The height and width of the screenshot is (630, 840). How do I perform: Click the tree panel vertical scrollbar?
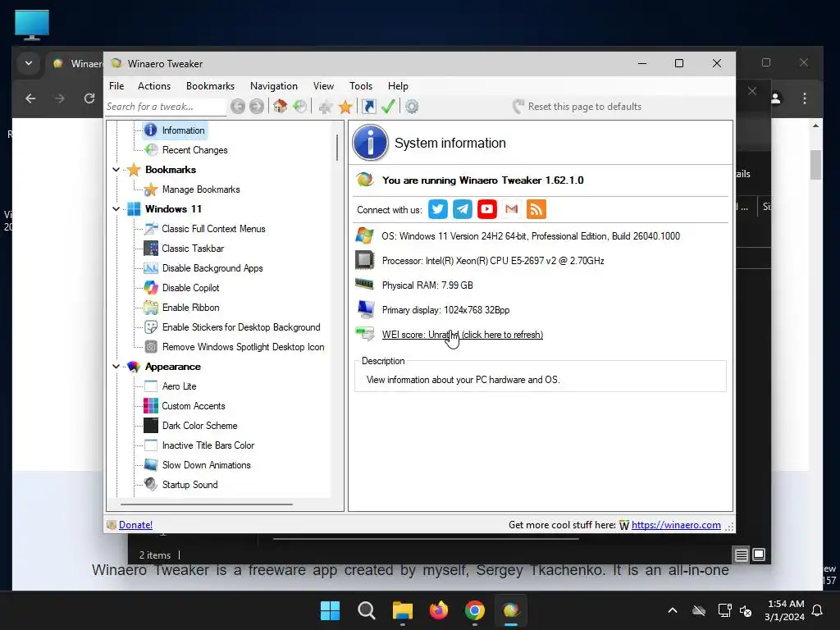337,148
